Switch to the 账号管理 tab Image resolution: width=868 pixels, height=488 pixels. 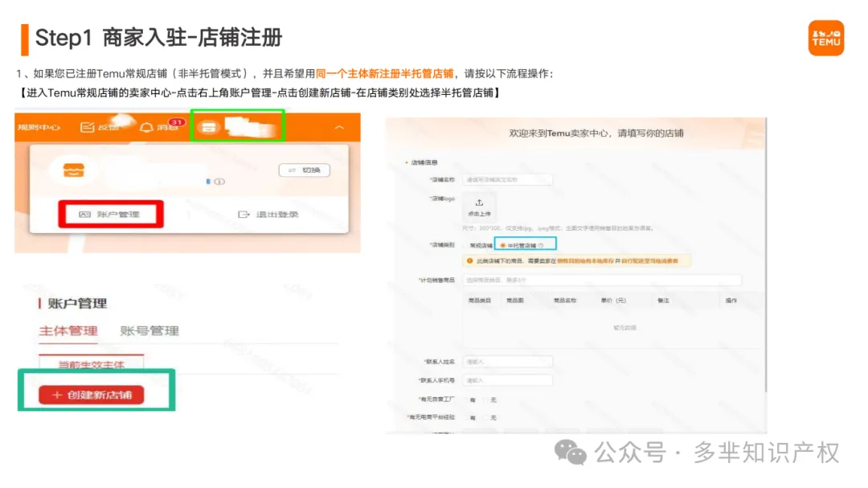pyautogui.click(x=149, y=330)
